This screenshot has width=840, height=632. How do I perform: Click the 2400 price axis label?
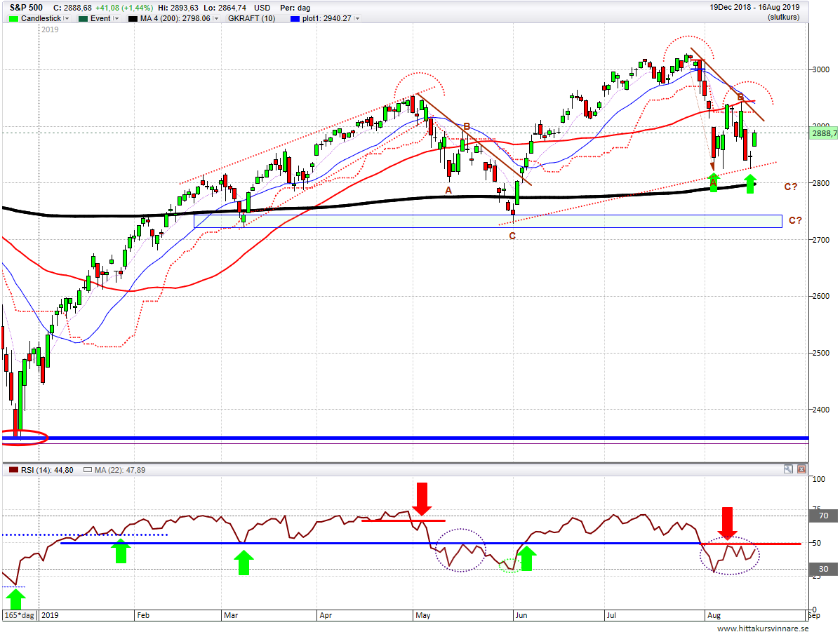820,410
